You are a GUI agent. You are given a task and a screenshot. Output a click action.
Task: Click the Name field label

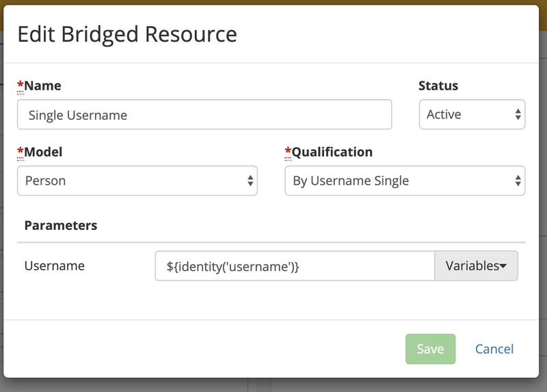pos(42,86)
